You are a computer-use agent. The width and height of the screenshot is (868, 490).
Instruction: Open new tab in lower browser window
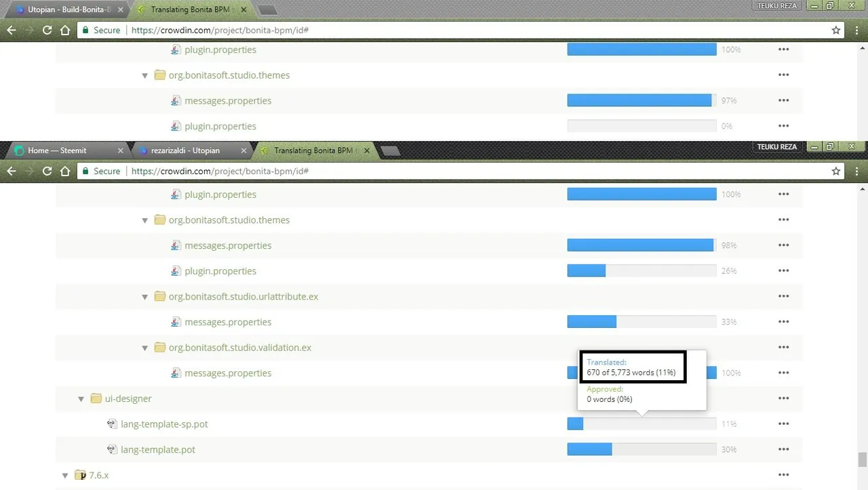pyautogui.click(x=390, y=150)
